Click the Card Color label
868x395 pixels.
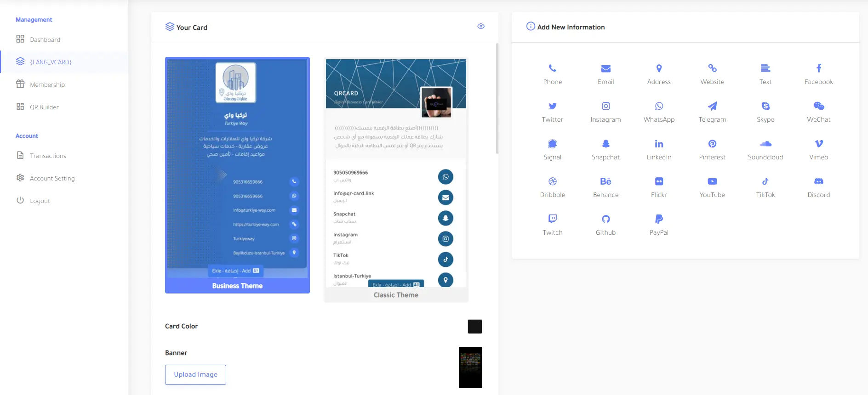[x=182, y=326]
